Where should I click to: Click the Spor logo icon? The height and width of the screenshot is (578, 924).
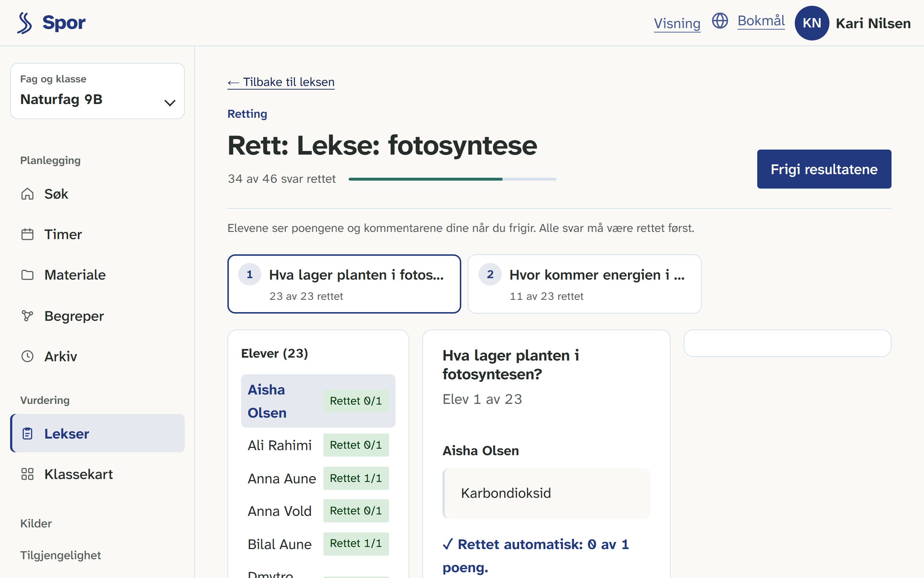[25, 23]
